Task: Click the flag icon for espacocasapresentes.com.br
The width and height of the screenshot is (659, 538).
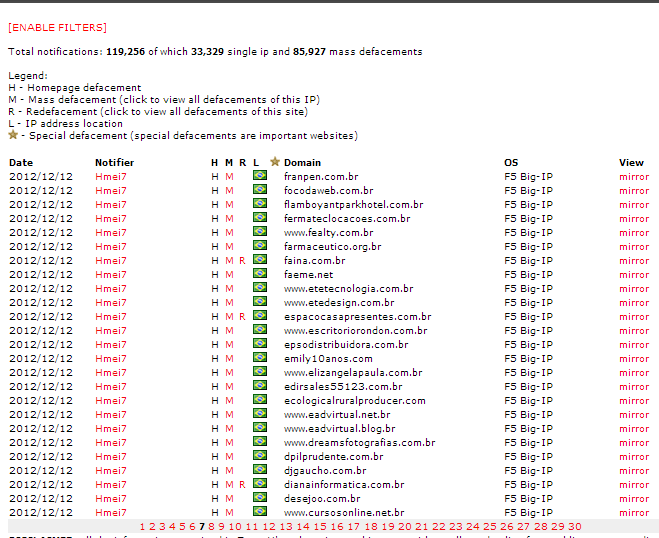Action: pyautogui.click(x=260, y=315)
